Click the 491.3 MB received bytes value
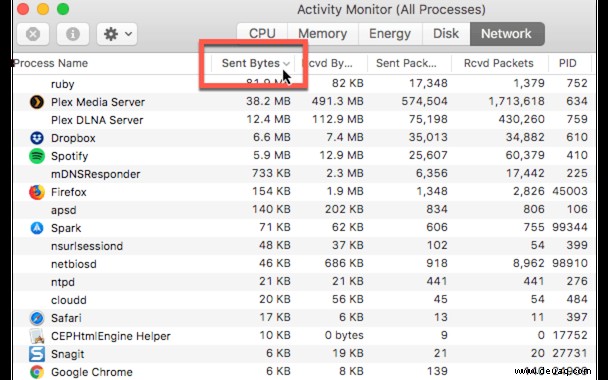 [x=337, y=101]
